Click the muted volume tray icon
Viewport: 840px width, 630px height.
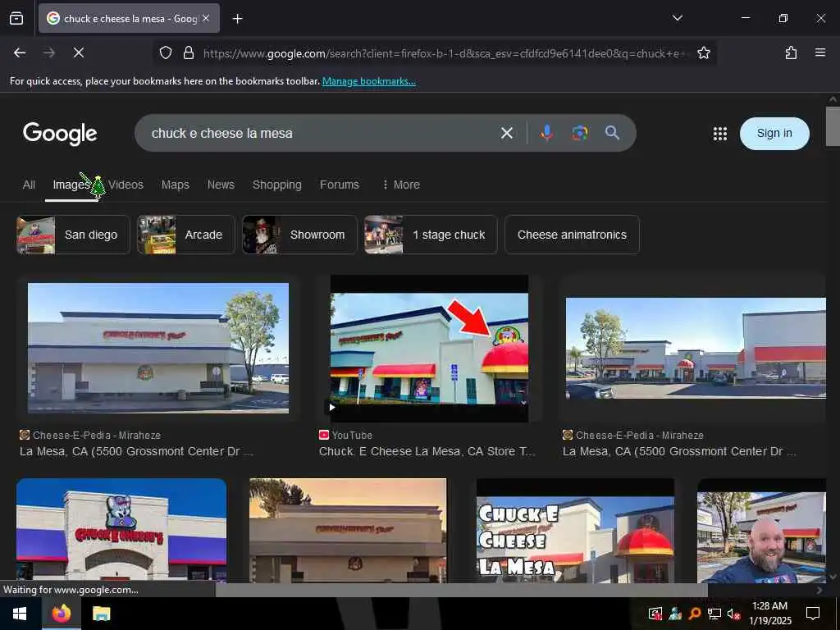[x=733, y=614]
